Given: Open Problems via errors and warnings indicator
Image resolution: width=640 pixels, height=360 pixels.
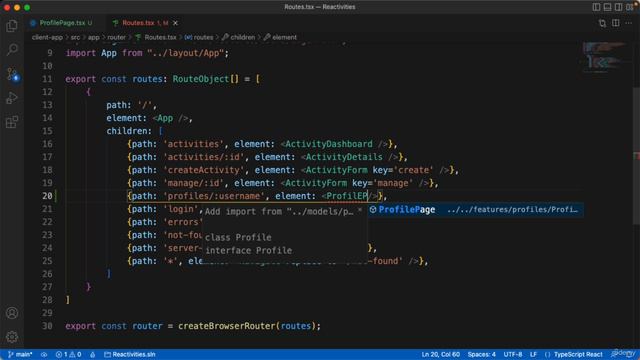Looking at the screenshot, I should pyautogui.click(x=68, y=354).
